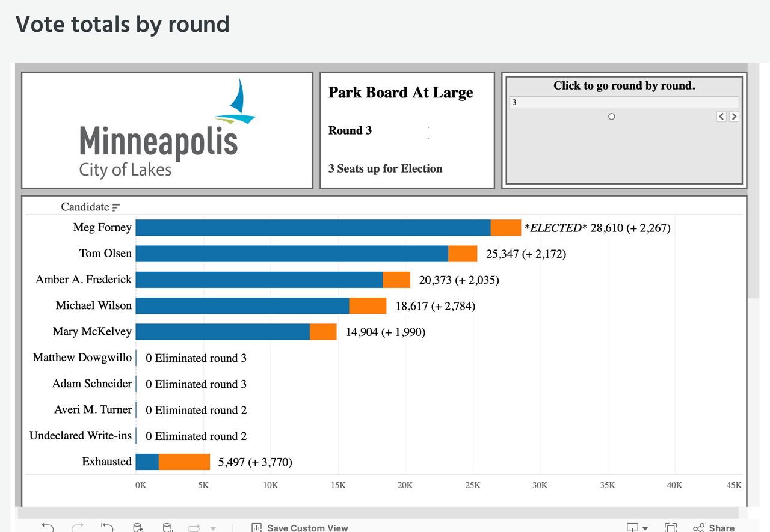Click Mary McKelvey's blue bar segment
The height and width of the screenshot is (532, 770).
click(223, 332)
